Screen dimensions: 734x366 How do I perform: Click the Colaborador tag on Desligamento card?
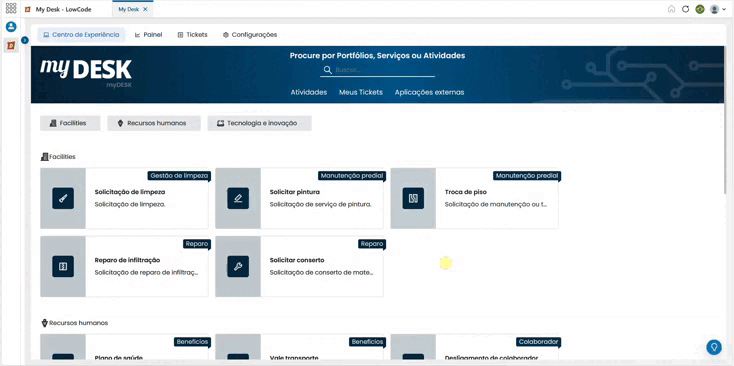click(x=538, y=342)
